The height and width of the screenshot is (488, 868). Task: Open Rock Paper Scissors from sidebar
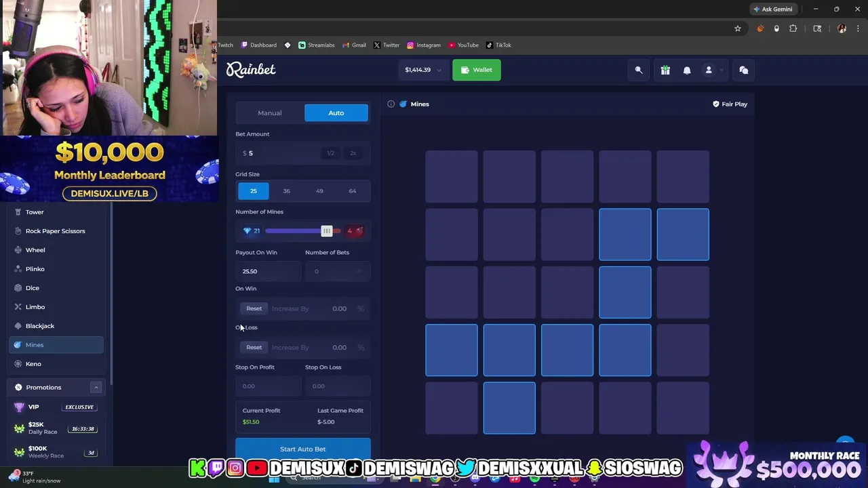pyautogui.click(x=56, y=231)
